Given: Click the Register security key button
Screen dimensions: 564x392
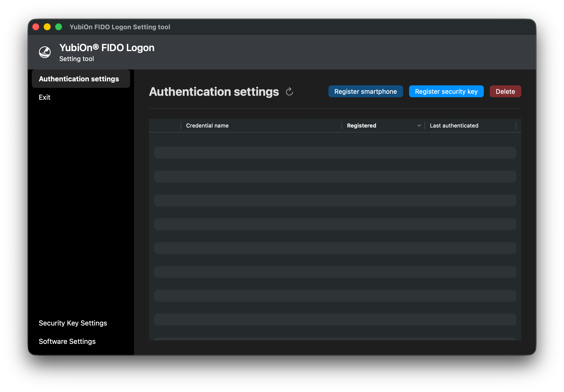Looking at the screenshot, I should (446, 92).
